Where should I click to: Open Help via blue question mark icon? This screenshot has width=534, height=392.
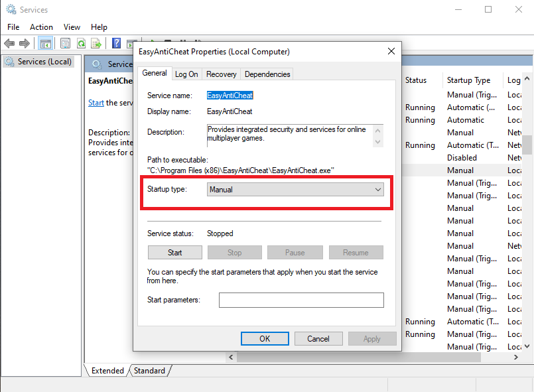(x=117, y=43)
